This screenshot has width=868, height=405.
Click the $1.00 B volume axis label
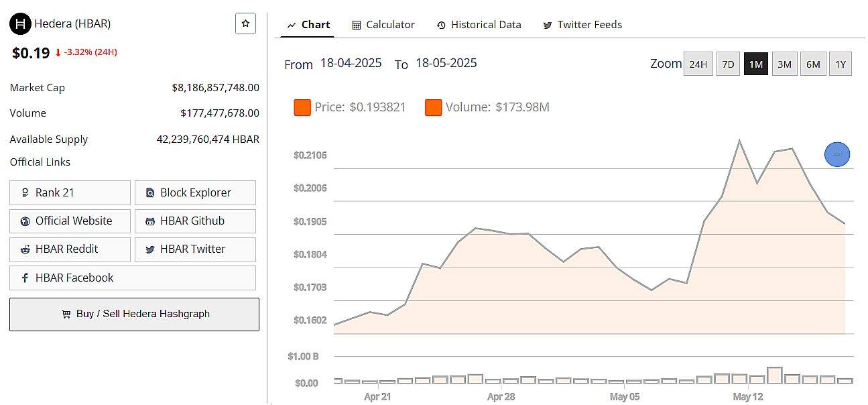pyautogui.click(x=303, y=356)
